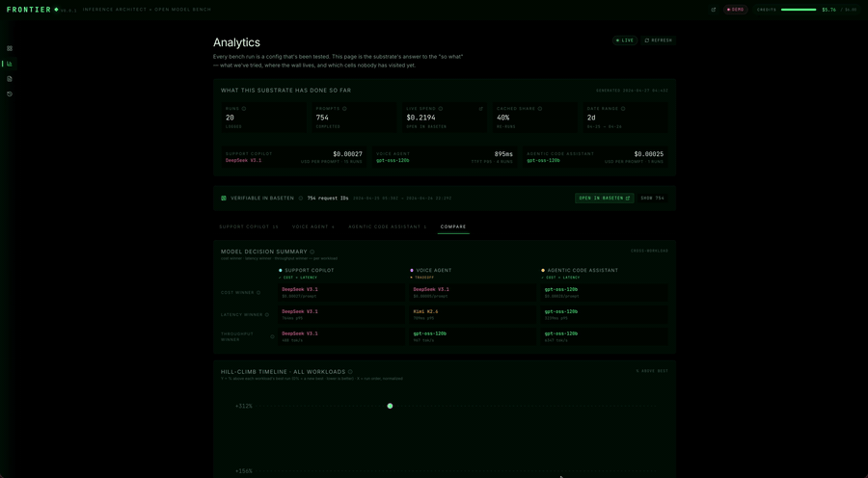The width and height of the screenshot is (868, 478).
Task: Click info icon next to RUNS
Action: click(244, 109)
